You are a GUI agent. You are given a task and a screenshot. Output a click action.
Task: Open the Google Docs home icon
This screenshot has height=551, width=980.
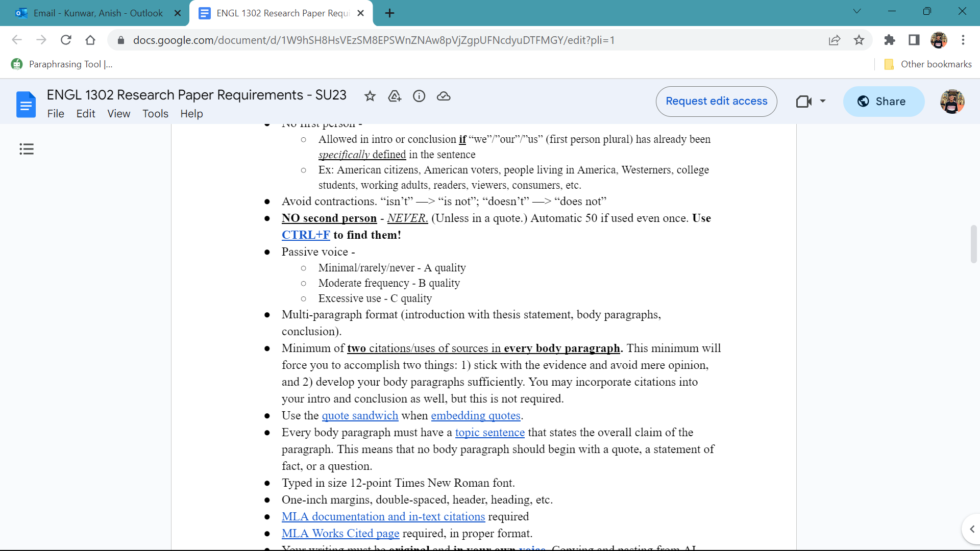26,104
